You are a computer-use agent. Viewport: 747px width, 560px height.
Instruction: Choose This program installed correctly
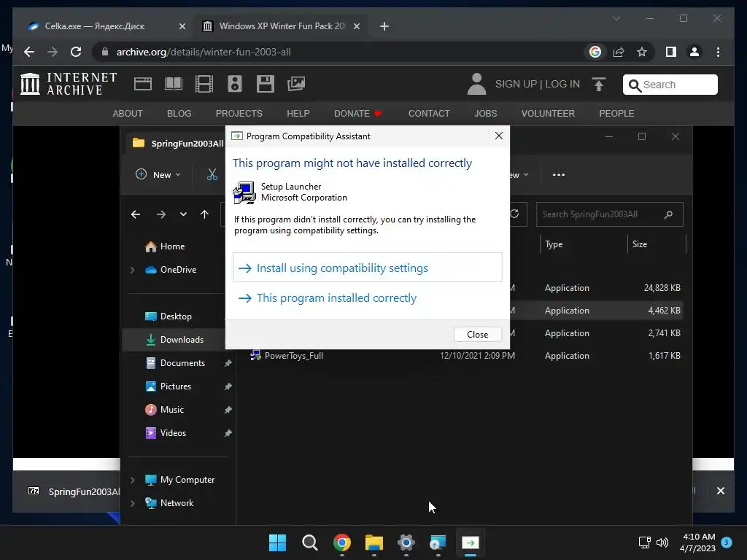367,298
